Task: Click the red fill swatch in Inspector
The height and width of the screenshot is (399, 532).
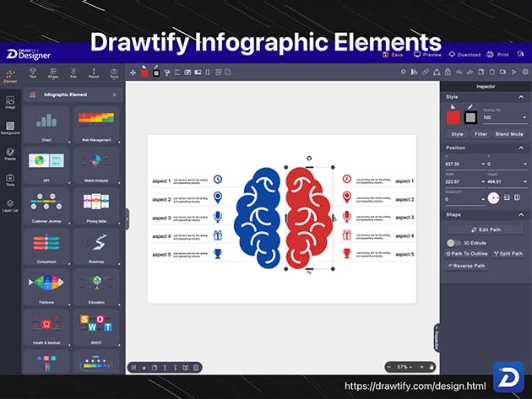Action: tap(453, 117)
